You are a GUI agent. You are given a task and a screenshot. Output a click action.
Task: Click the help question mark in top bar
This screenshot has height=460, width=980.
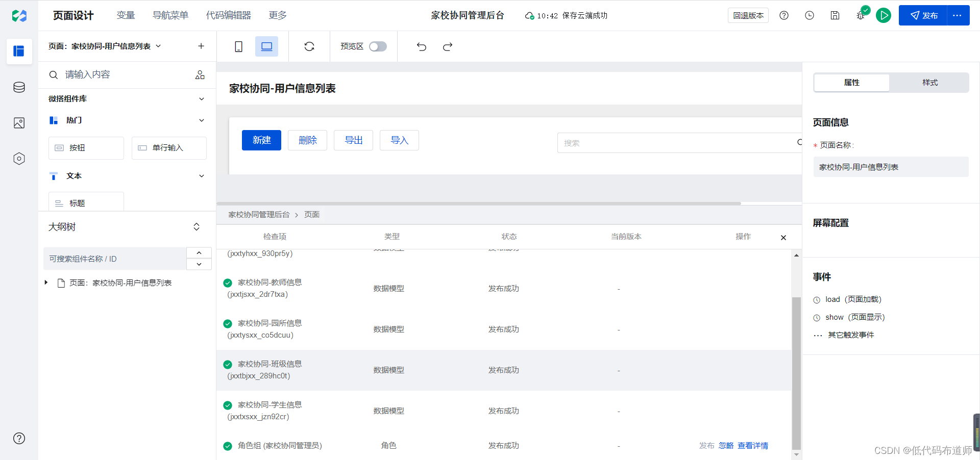784,15
